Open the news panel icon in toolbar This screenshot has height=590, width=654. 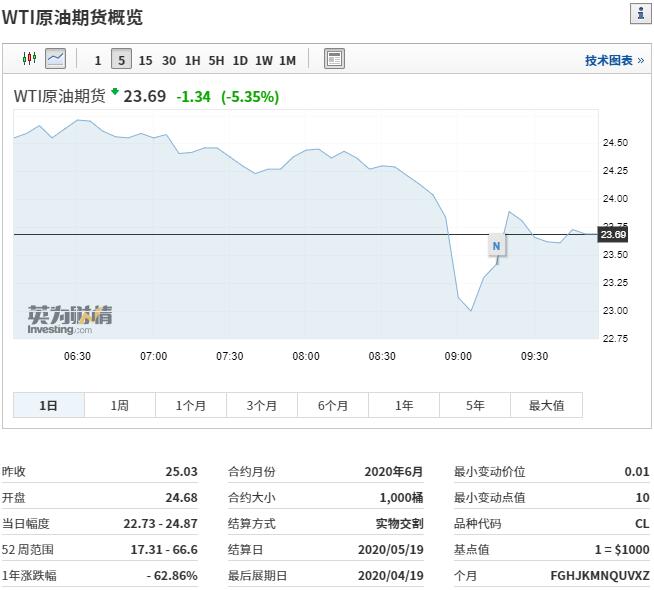[334, 59]
